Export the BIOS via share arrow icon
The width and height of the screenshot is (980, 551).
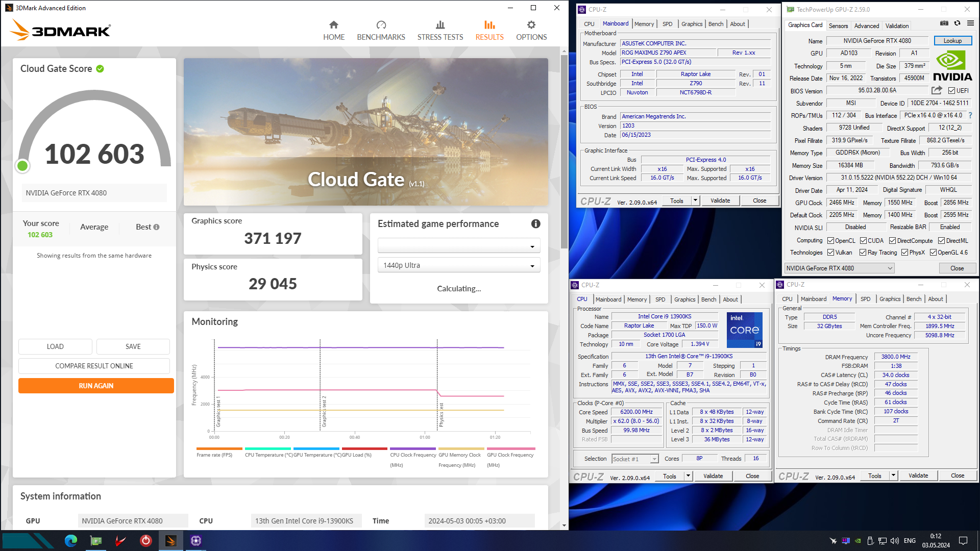click(937, 90)
